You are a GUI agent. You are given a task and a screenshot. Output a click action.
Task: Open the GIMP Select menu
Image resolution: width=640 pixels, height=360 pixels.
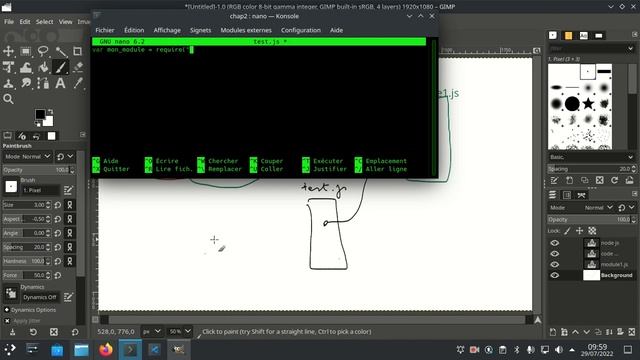[44, 22]
